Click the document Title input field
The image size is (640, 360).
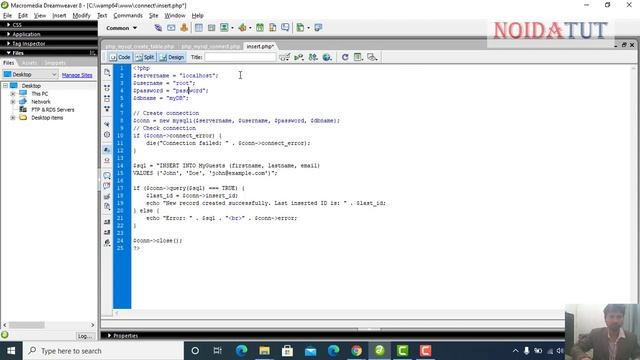[240, 57]
